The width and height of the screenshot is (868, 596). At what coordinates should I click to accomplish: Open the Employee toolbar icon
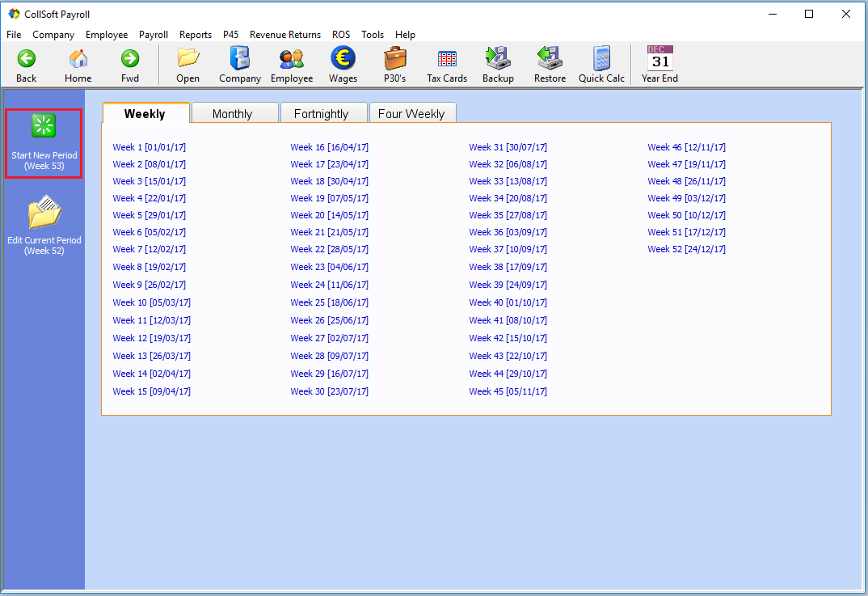coord(291,59)
